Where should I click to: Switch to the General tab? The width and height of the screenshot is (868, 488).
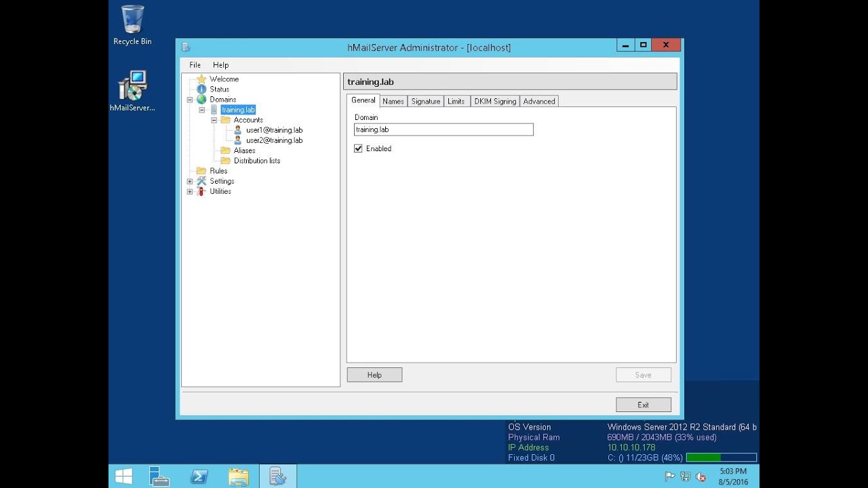pos(363,100)
